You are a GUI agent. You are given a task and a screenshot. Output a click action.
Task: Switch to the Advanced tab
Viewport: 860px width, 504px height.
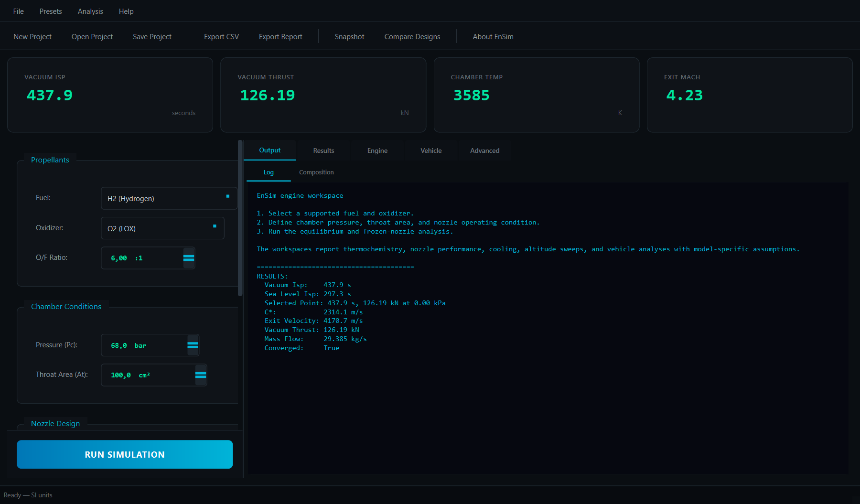485,150
